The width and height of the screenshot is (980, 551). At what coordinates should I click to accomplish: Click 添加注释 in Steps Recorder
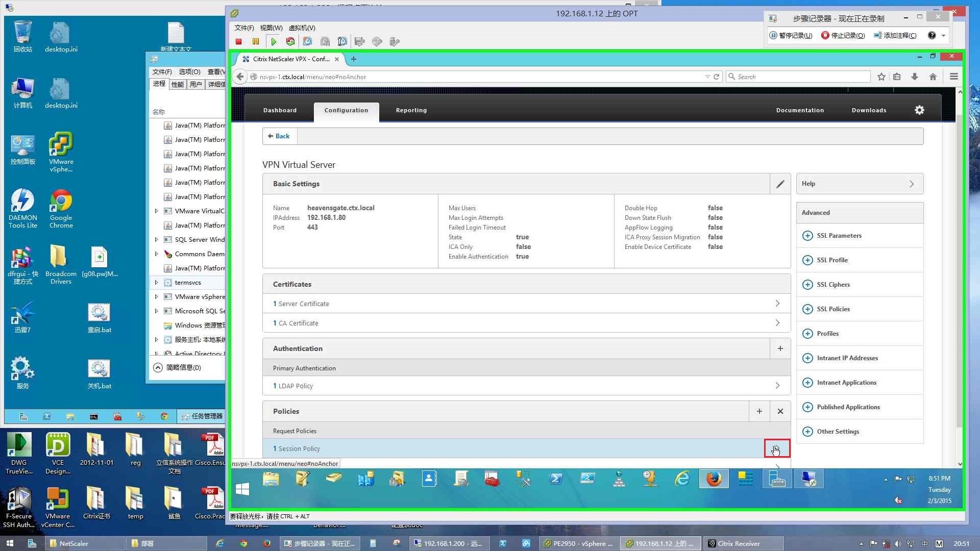[x=895, y=36]
